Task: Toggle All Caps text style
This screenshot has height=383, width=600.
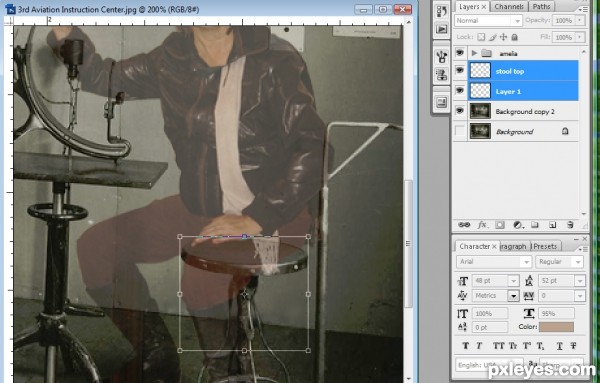Action: (498, 346)
